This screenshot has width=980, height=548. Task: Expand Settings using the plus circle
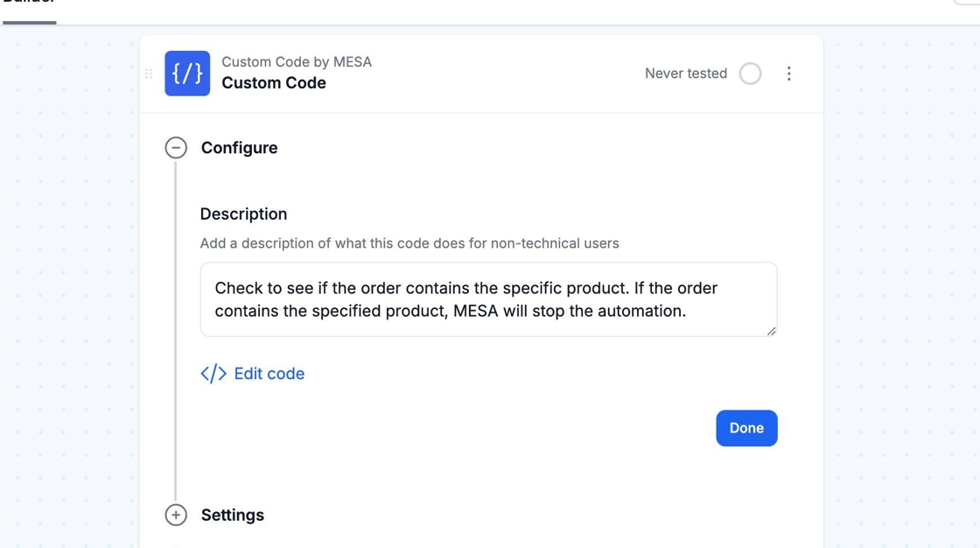[x=176, y=515]
